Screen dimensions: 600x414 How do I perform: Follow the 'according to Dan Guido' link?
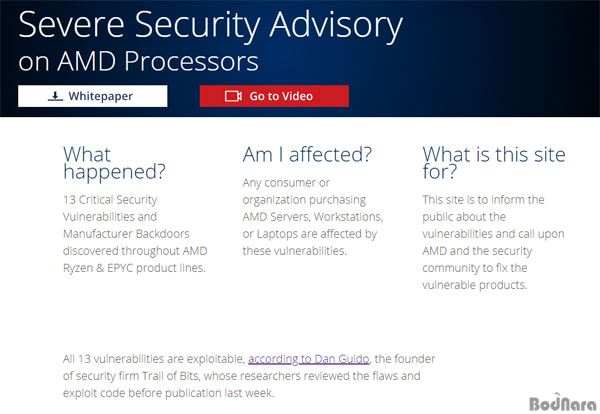click(x=308, y=359)
